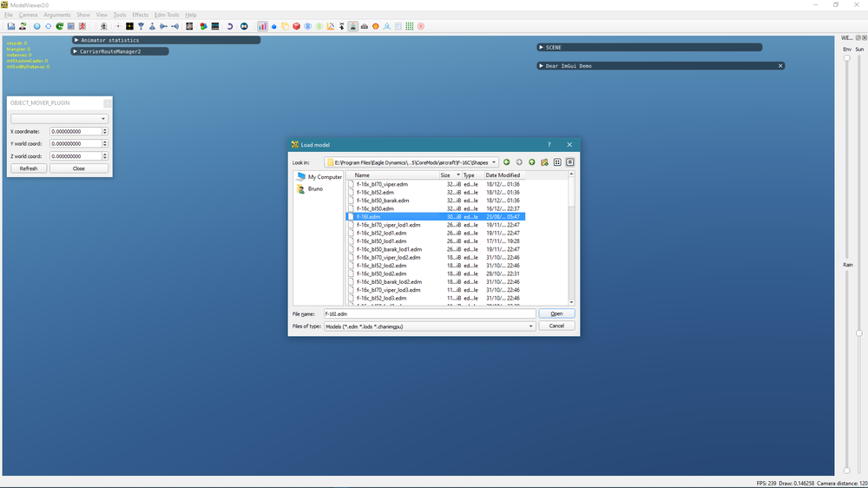Click the Y world coord input field
The height and width of the screenshot is (488, 868).
coord(76,143)
